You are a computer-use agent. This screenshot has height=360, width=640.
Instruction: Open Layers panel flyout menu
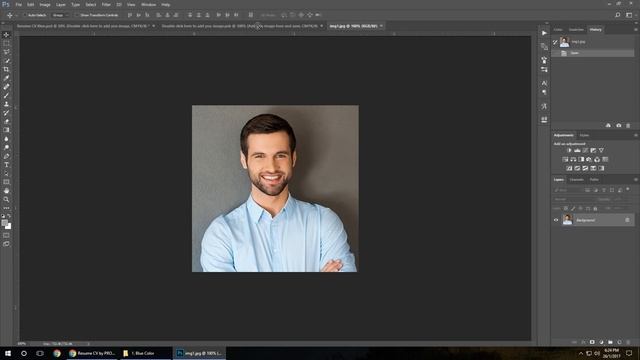pyautogui.click(x=636, y=180)
